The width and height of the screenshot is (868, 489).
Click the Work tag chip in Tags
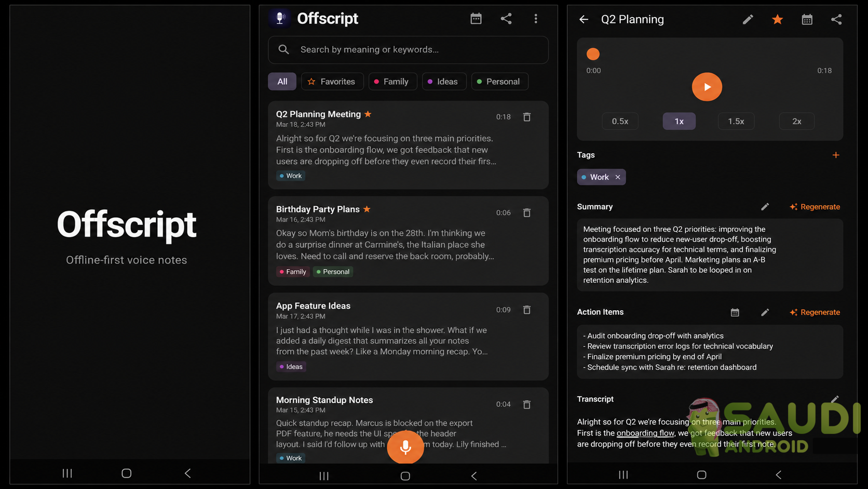point(601,177)
